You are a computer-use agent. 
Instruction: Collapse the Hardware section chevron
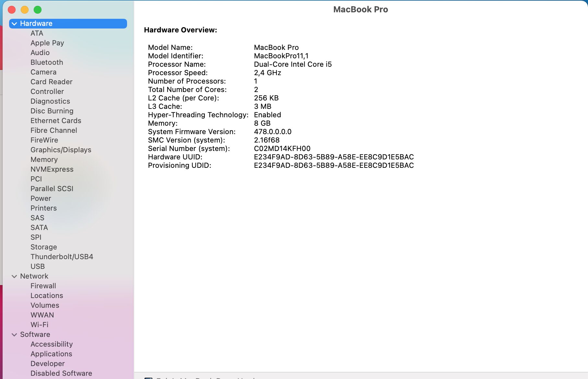(14, 24)
